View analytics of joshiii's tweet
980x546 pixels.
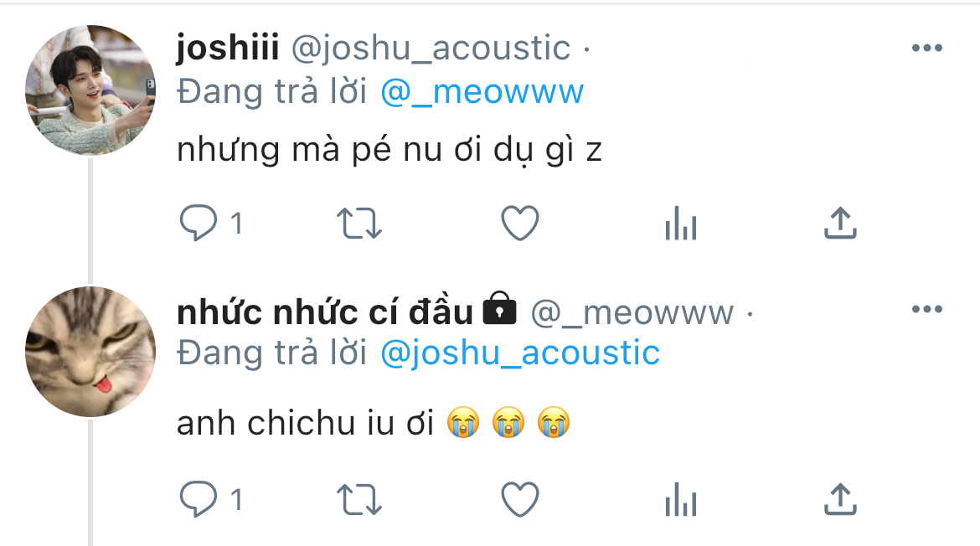[x=681, y=223]
